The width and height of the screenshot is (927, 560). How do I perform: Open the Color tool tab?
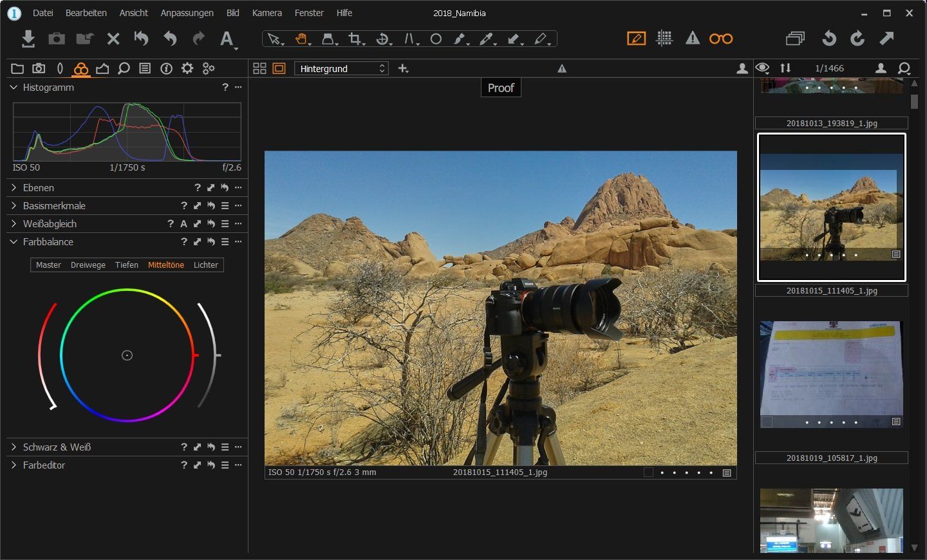pyautogui.click(x=80, y=68)
